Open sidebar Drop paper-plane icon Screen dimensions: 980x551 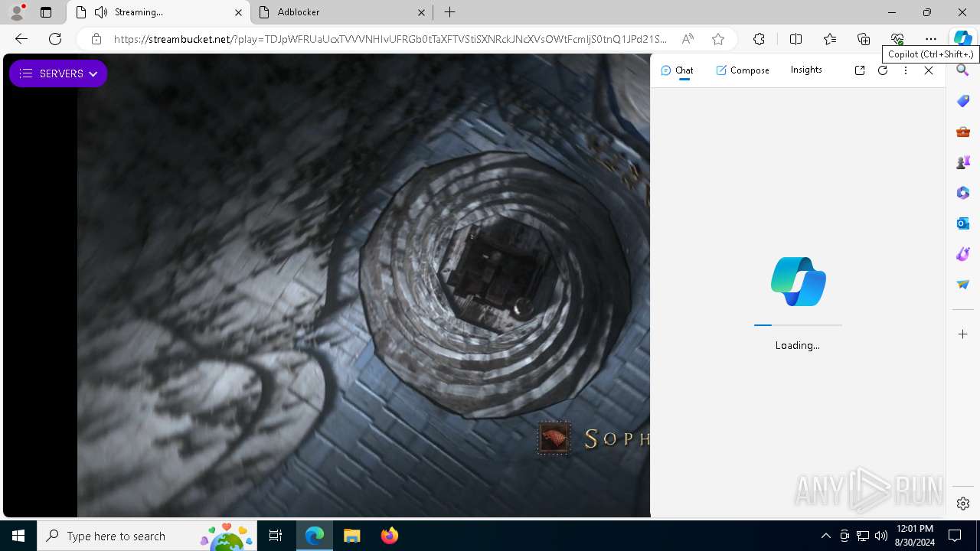point(963,285)
